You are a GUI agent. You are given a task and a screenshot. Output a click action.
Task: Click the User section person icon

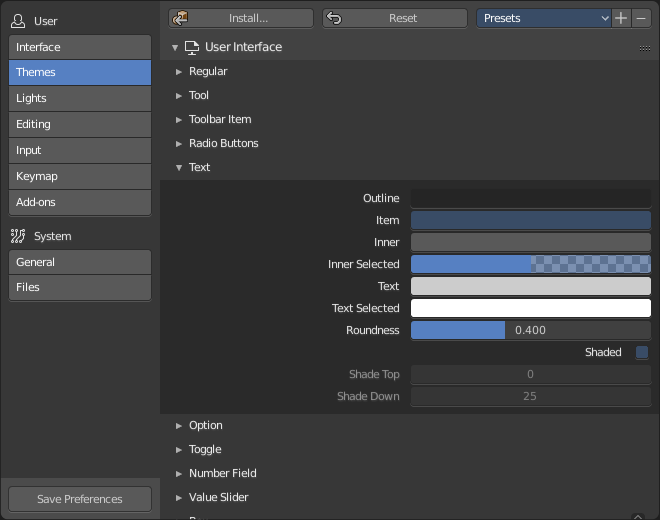pyautogui.click(x=18, y=21)
